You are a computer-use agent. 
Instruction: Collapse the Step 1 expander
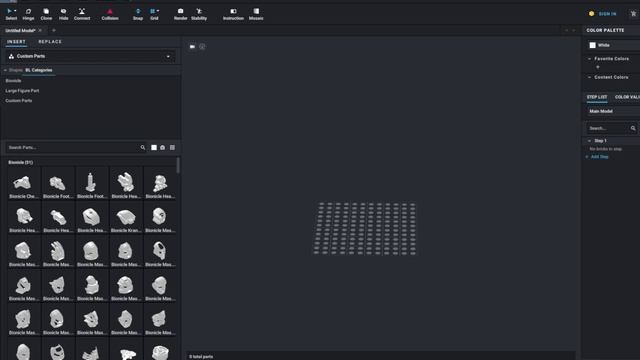(x=589, y=141)
